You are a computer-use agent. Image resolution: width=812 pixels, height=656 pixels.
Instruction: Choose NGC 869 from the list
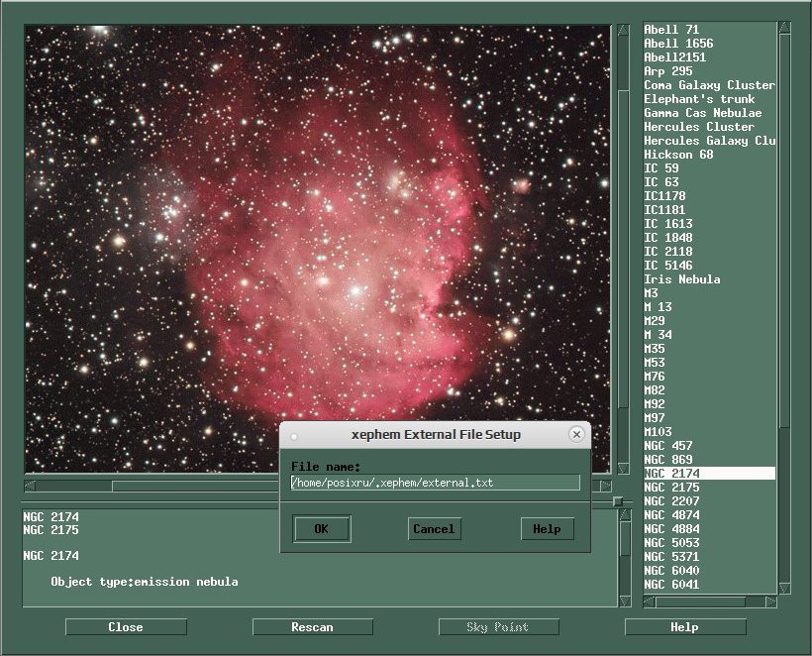709,460
